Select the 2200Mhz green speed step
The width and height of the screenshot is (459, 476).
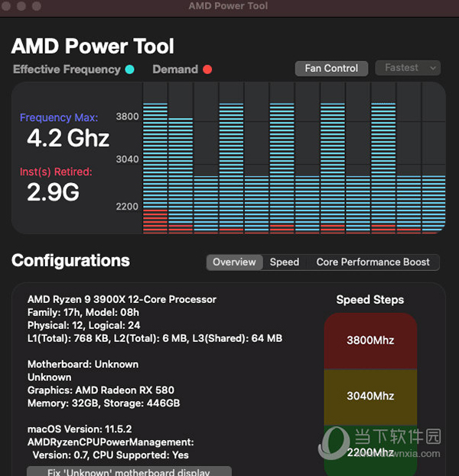click(x=370, y=451)
